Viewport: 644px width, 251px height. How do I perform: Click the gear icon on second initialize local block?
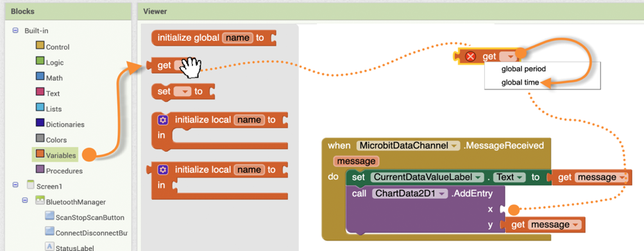(x=163, y=170)
